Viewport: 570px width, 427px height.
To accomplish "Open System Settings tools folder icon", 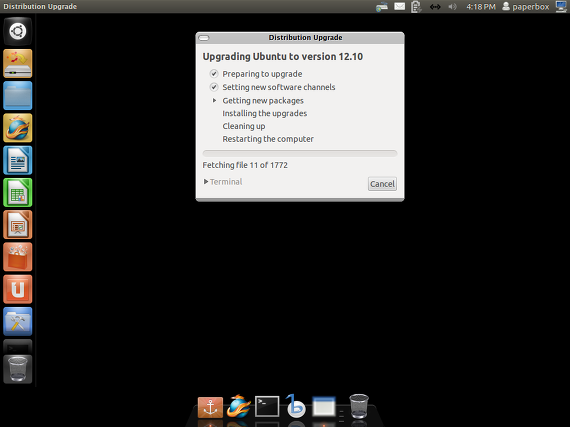I will point(17,322).
